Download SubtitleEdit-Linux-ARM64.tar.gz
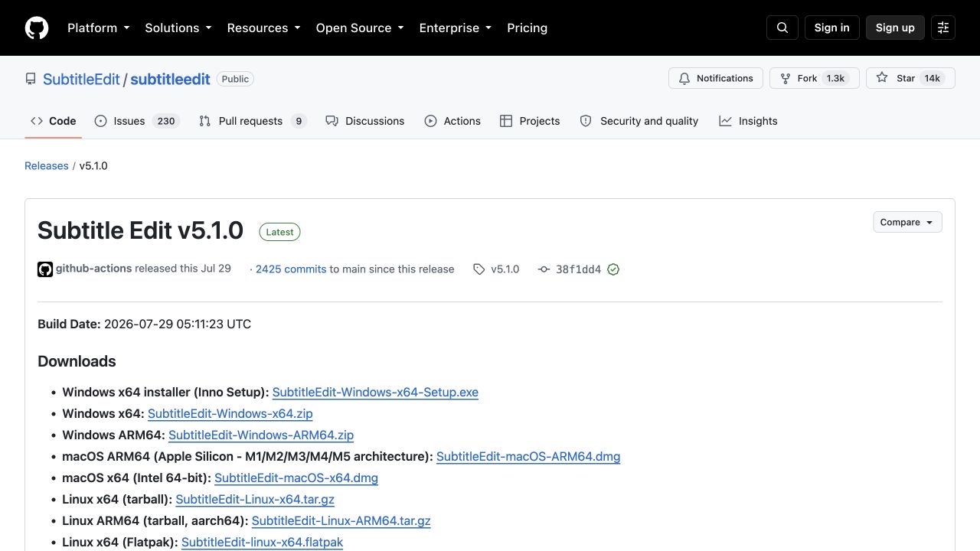The width and height of the screenshot is (980, 551). pos(341,520)
